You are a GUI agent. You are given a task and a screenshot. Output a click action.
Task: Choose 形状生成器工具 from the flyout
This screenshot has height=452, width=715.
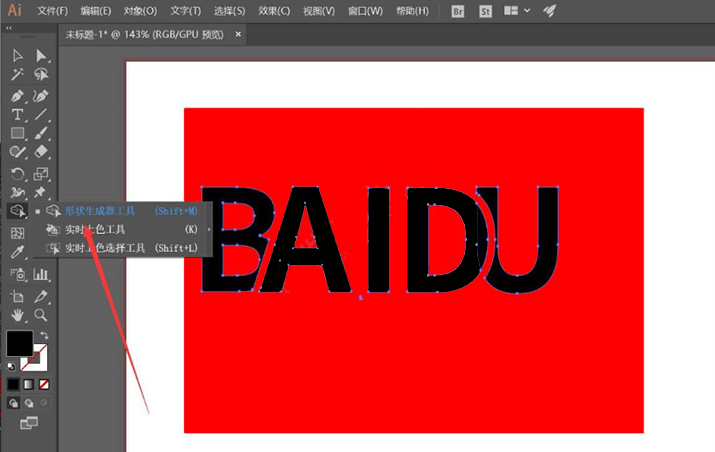pos(121,211)
